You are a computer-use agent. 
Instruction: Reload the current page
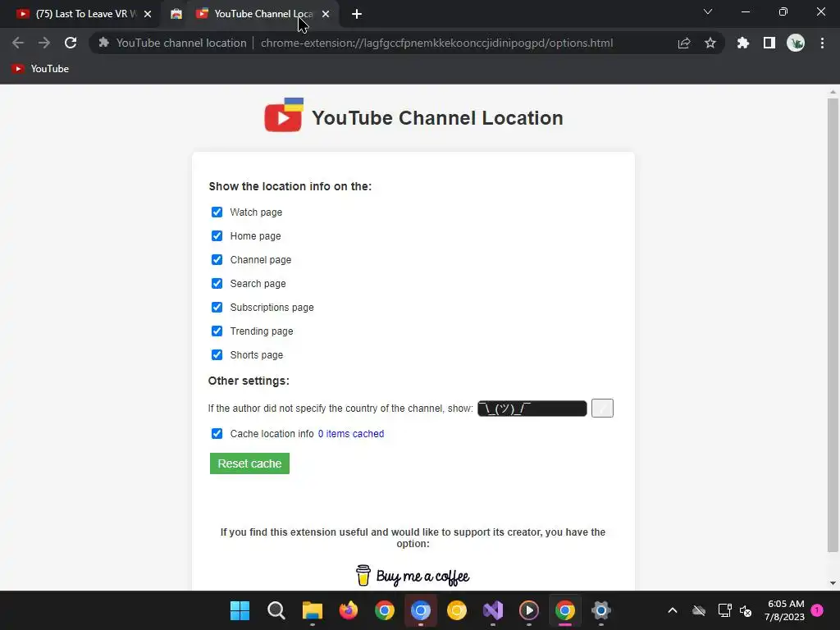click(x=71, y=43)
